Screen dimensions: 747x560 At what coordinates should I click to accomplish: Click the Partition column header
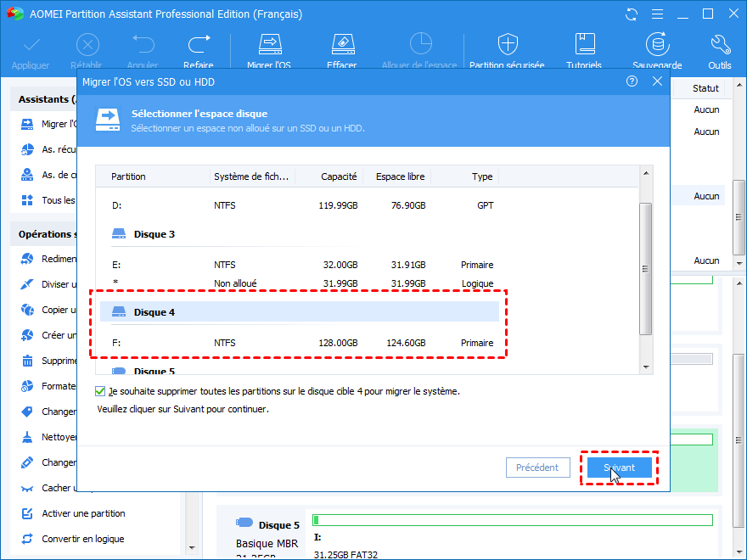coord(153,176)
